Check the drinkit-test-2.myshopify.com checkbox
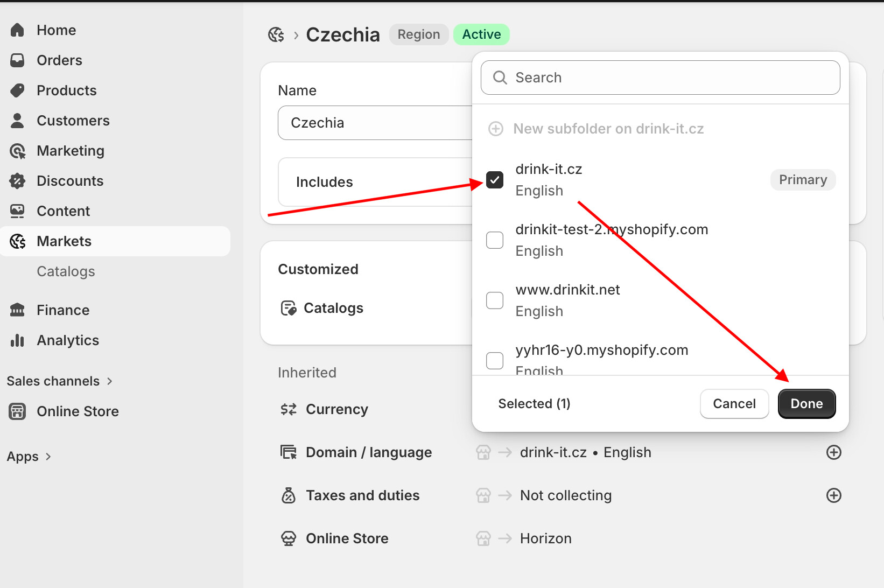Viewport: 884px width, 588px height. coord(495,240)
